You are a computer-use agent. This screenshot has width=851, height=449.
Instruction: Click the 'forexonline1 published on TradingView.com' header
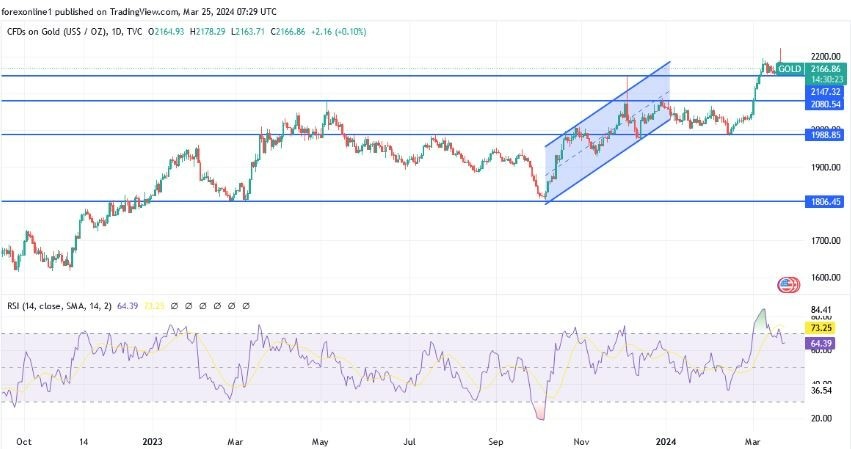tap(90, 11)
